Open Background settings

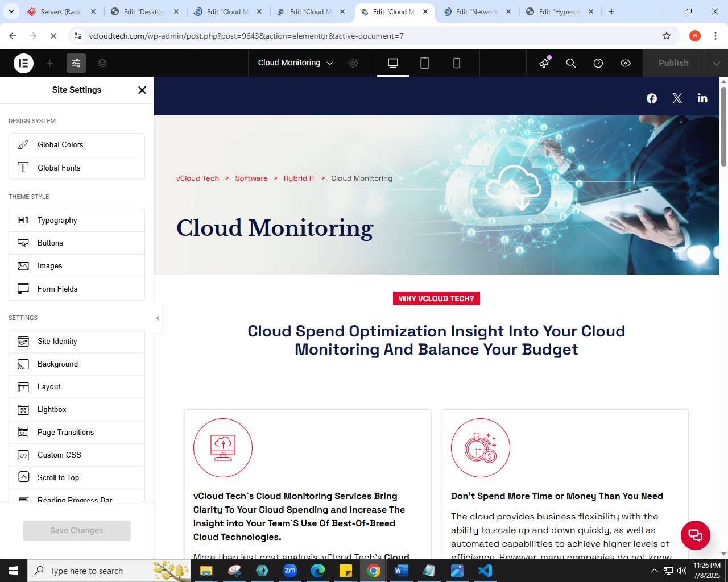coord(77,364)
